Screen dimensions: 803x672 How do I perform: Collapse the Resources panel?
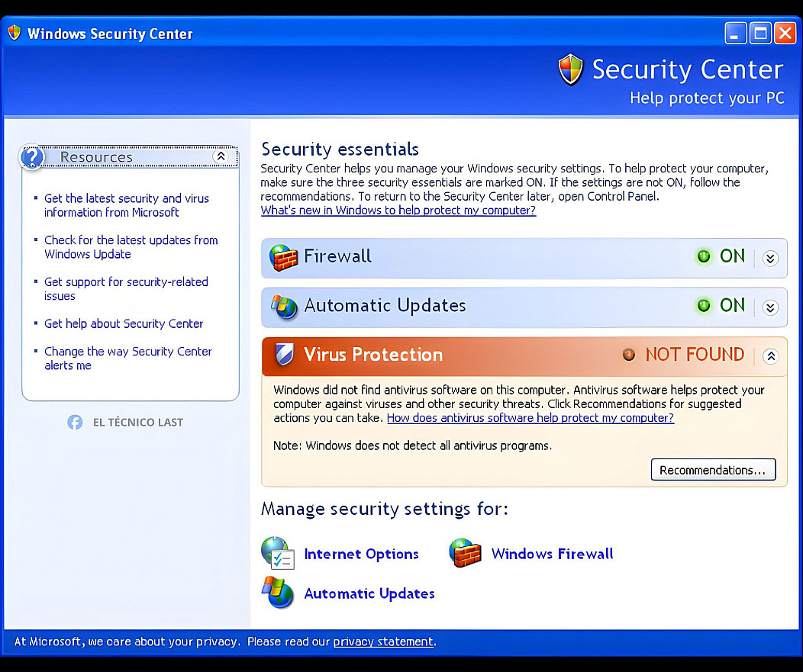pos(221,157)
